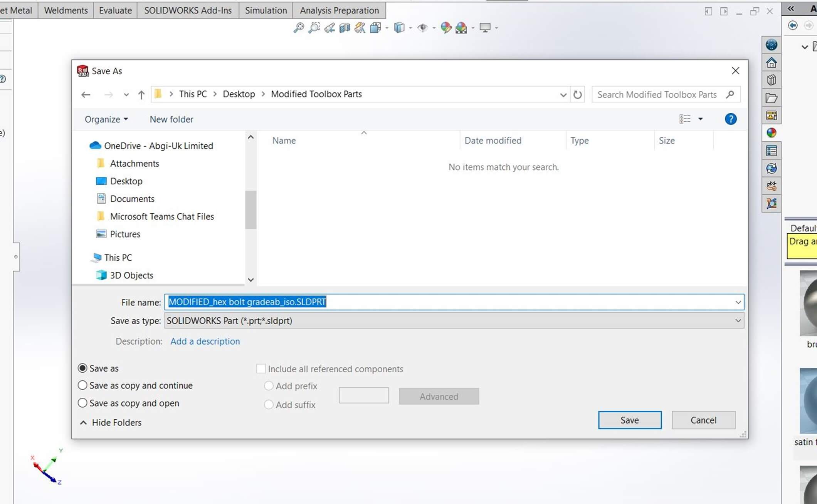Click the Zoom to Fit icon

click(x=298, y=28)
